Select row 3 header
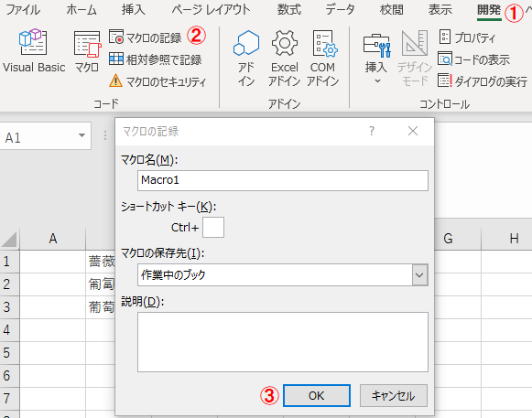The width and height of the screenshot is (532, 418). (x=9, y=307)
